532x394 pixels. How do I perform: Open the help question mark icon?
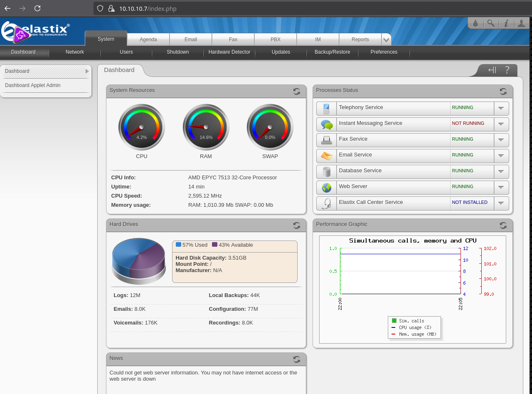(x=507, y=70)
